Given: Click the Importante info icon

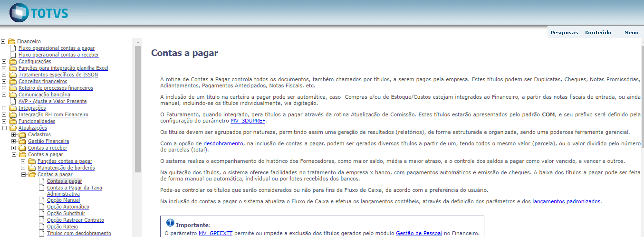Looking at the screenshot, I should pos(170,223).
